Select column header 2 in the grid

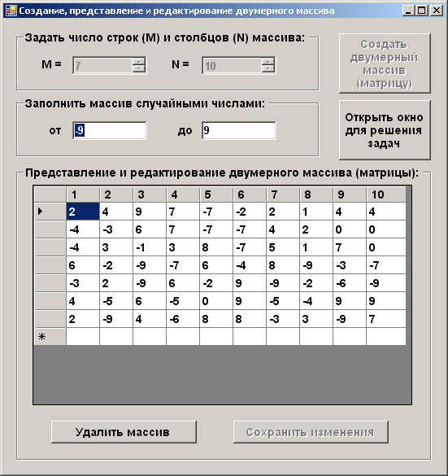[x=116, y=194]
